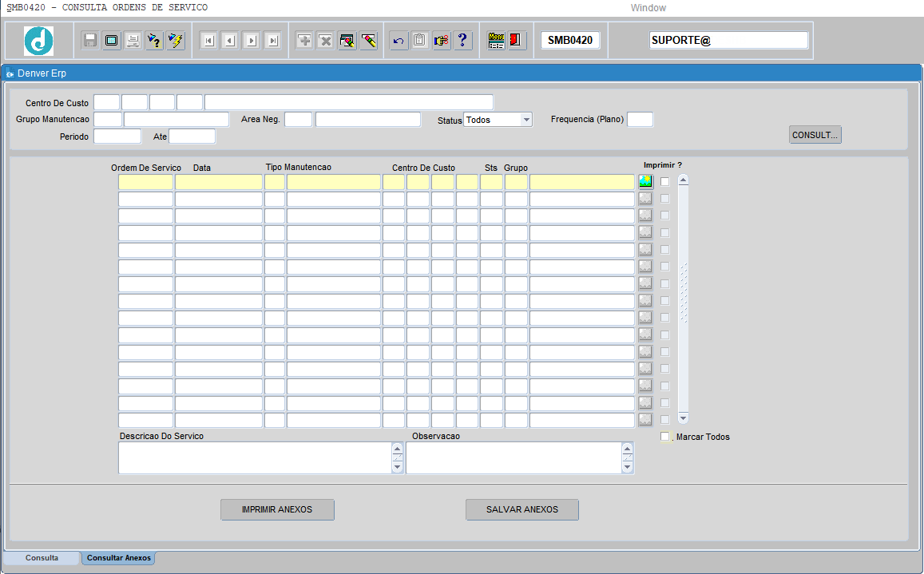Image resolution: width=924 pixels, height=574 pixels.
Task: Click the Ate end date field
Action: coord(192,137)
